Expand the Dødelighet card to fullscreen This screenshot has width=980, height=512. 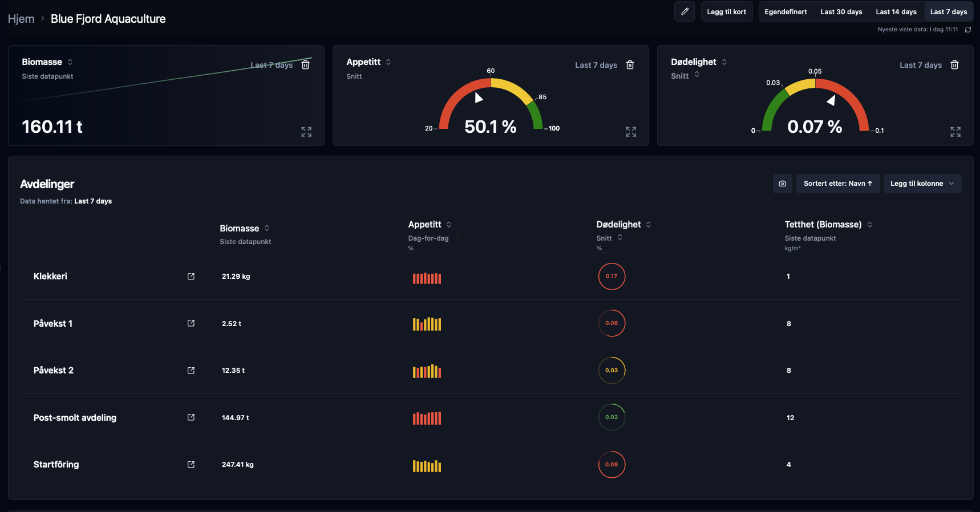(955, 132)
